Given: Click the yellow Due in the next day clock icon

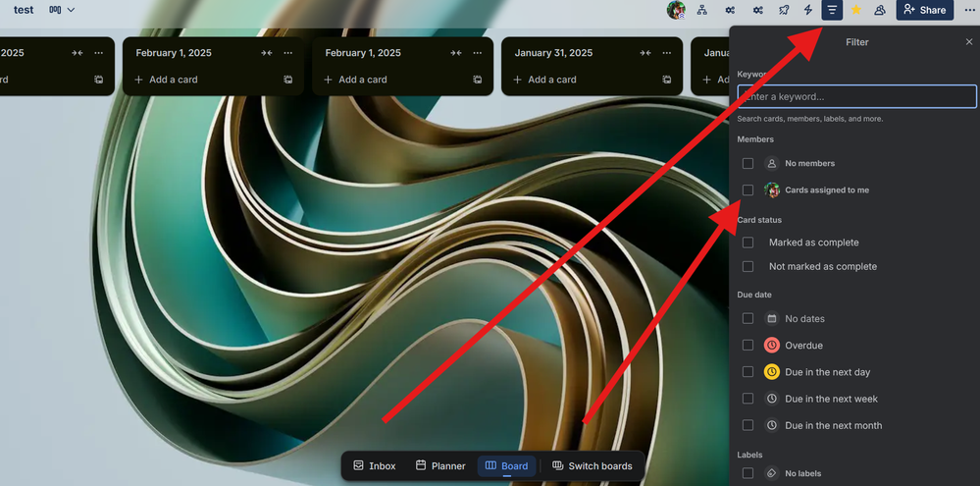Looking at the screenshot, I should 772,371.
